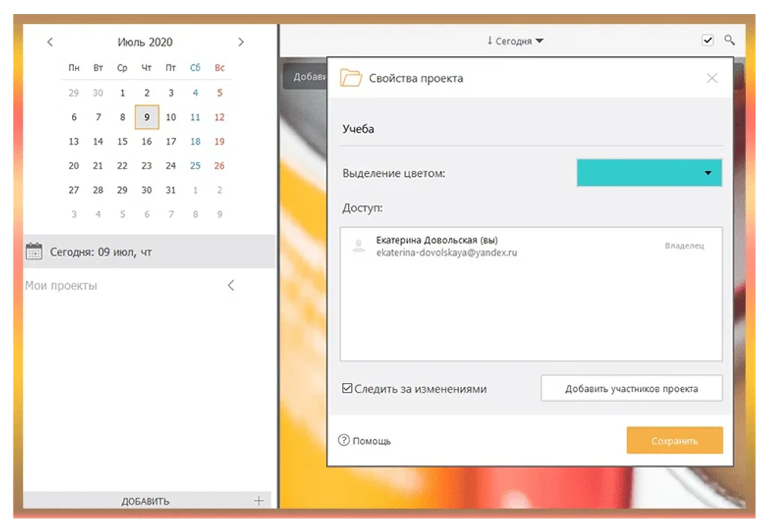Click the calendar icon beside Сегодня
Viewport: 768px width, 532px height.
point(34,252)
